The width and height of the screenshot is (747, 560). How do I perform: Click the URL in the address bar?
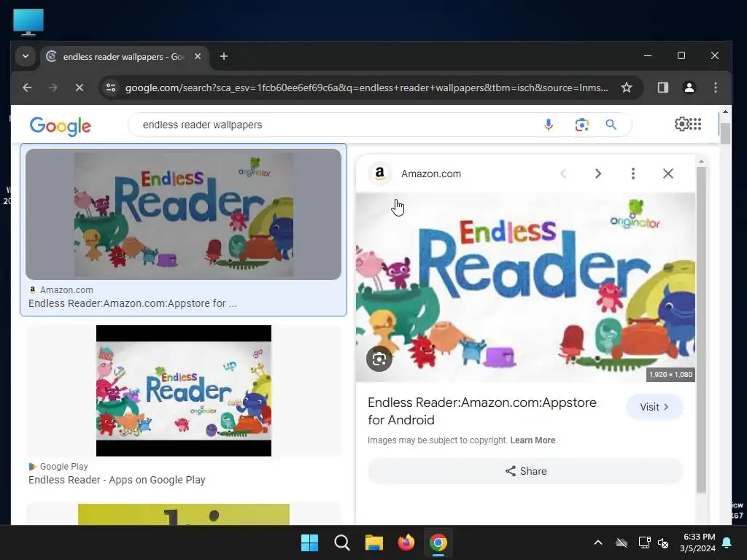click(x=366, y=87)
